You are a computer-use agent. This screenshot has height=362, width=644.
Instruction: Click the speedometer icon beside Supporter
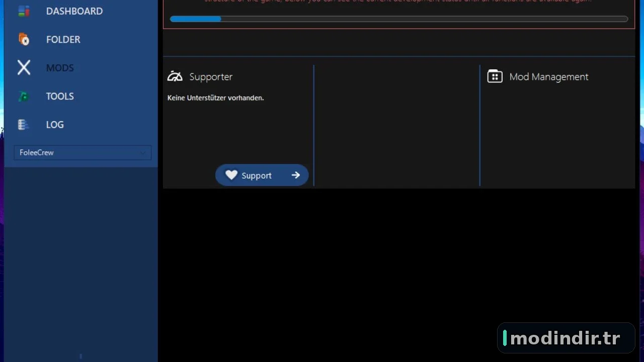(175, 76)
